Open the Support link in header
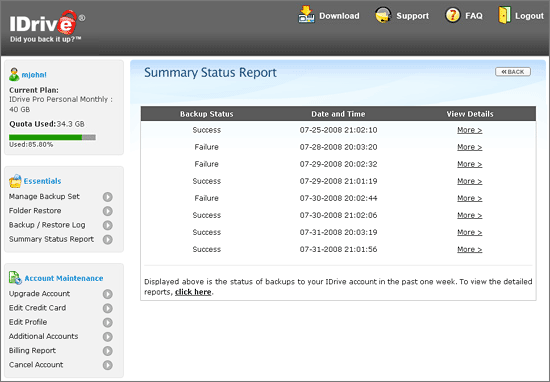Screen dimensions: 550x382 point(412,16)
